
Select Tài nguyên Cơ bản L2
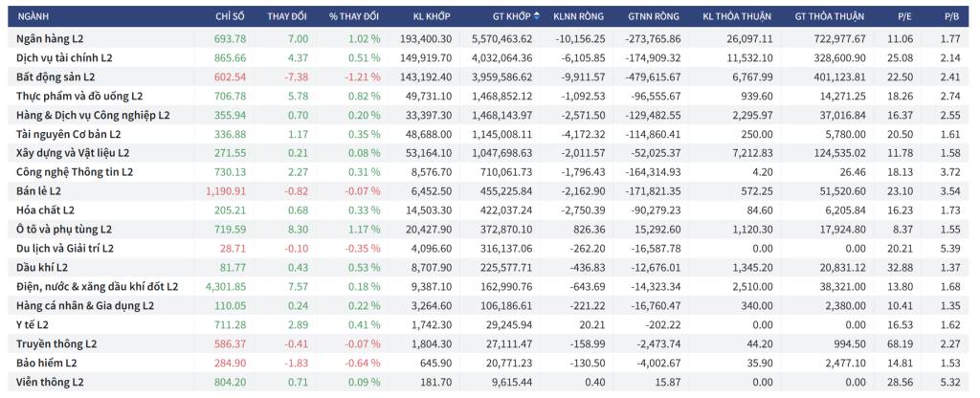(x=69, y=134)
